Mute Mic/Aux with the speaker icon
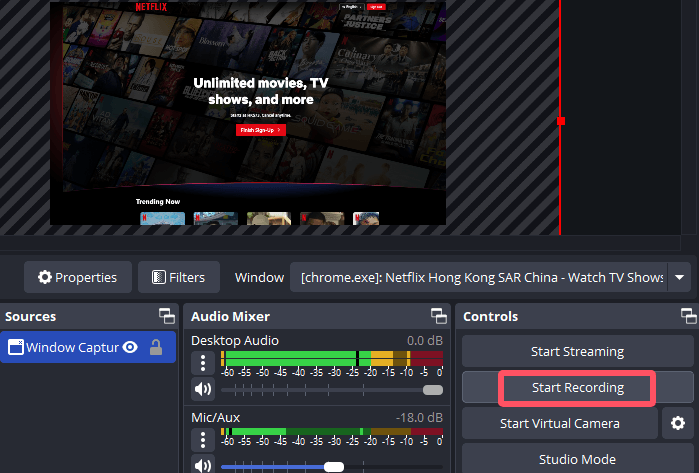Viewport: 699px width, 473px height. pos(203,465)
